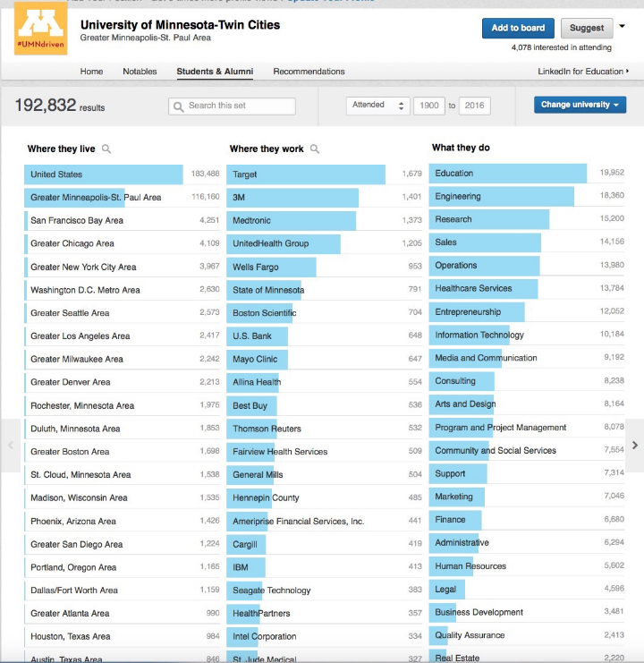Filter by Research job function
Screen dimensions: 644x663
point(527,219)
